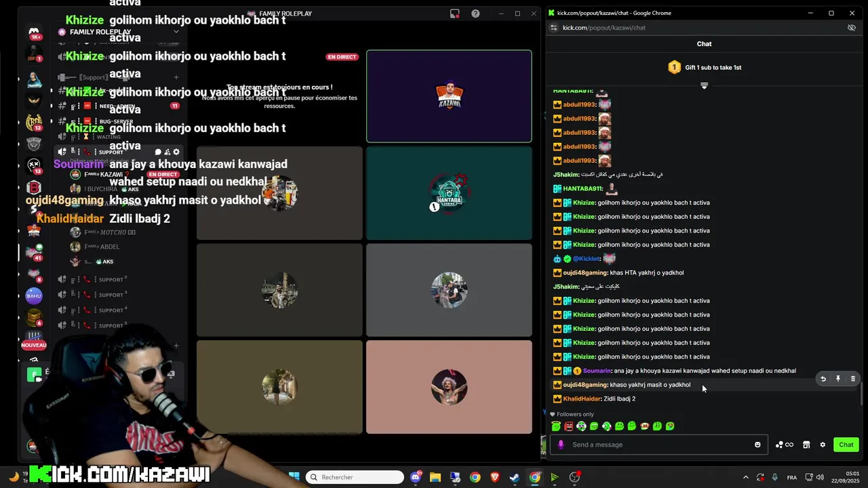
Task: Select the first green angel emote
Action: [556, 426]
